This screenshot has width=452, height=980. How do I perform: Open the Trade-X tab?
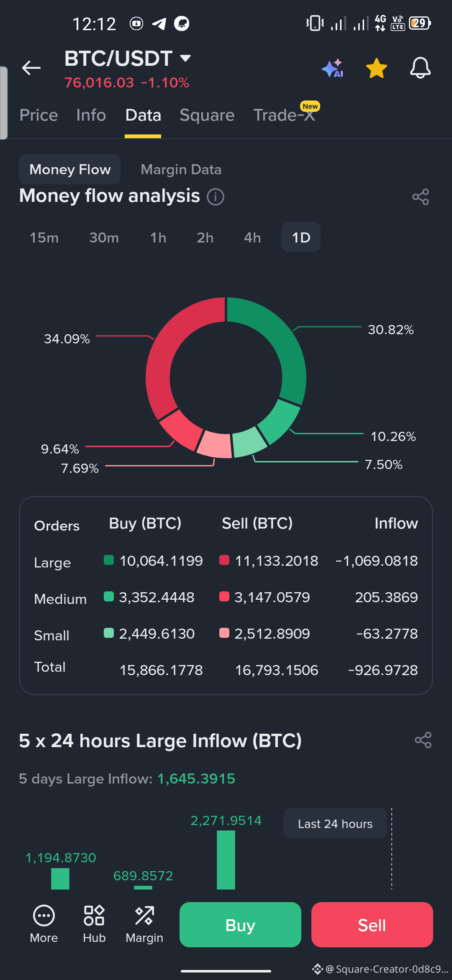click(285, 115)
